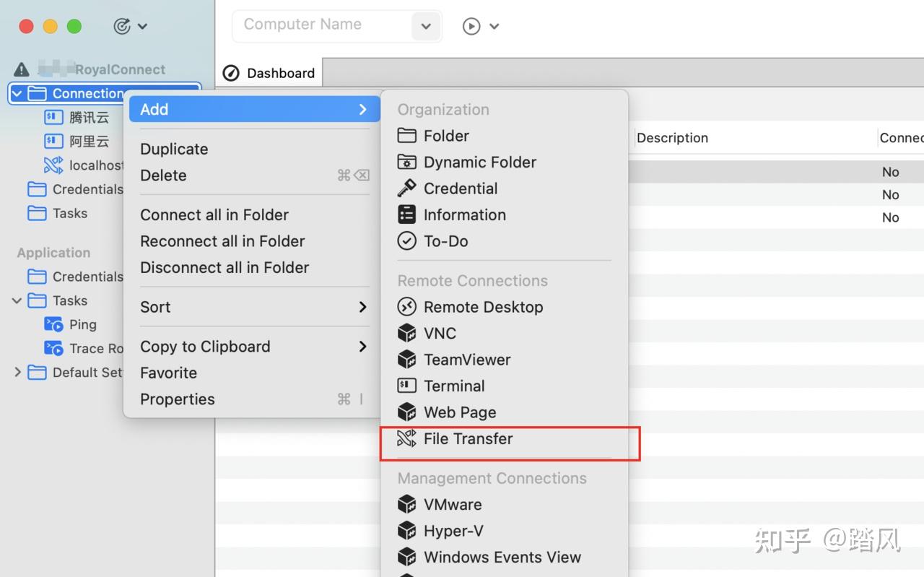This screenshot has height=577, width=924.
Task: Collapse the Application Tasks folder
Action: pos(17,300)
